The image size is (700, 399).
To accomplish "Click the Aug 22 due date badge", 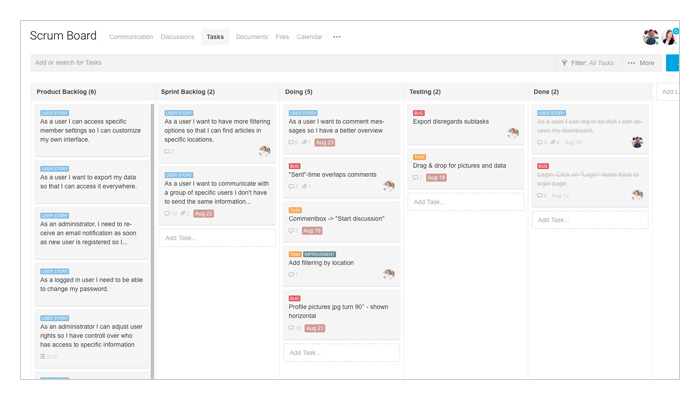I will coord(204,214).
